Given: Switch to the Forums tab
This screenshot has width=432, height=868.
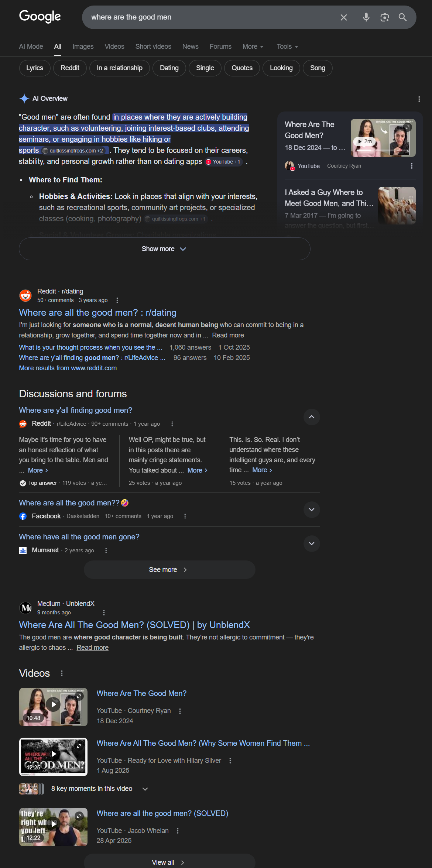Looking at the screenshot, I should click(x=220, y=47).
